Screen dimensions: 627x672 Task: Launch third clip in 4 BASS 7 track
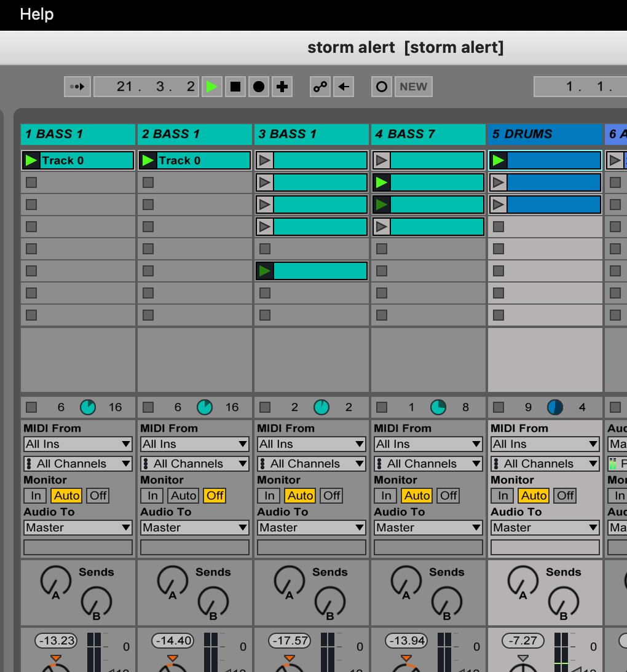381,205
